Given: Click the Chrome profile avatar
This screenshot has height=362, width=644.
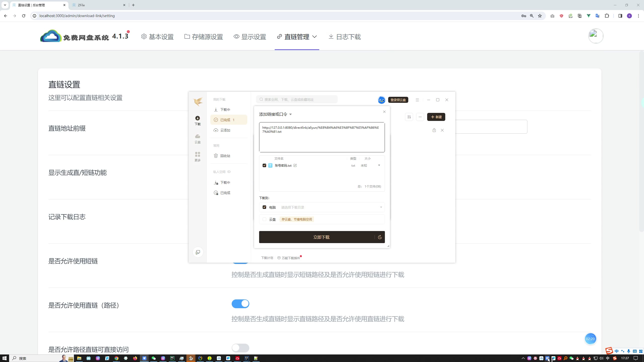Looking at the screenshot, I should coord(629,16).
